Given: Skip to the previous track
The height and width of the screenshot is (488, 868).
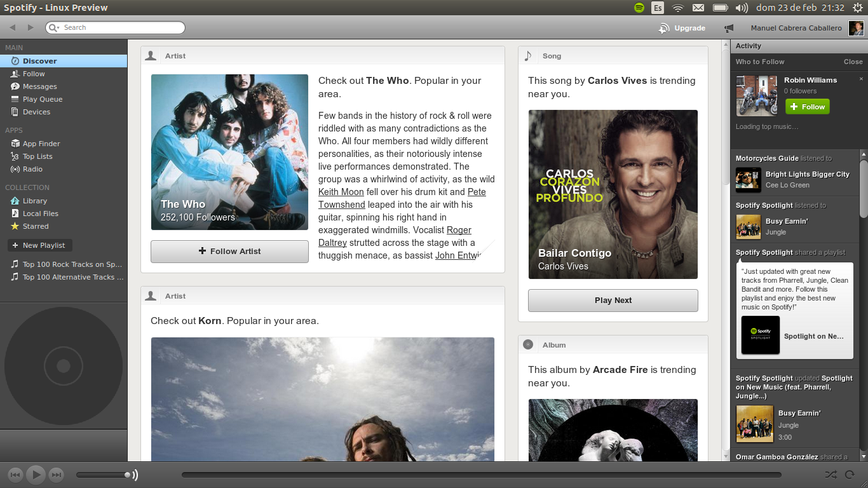Looking at the screenshot, I should 16,475.
